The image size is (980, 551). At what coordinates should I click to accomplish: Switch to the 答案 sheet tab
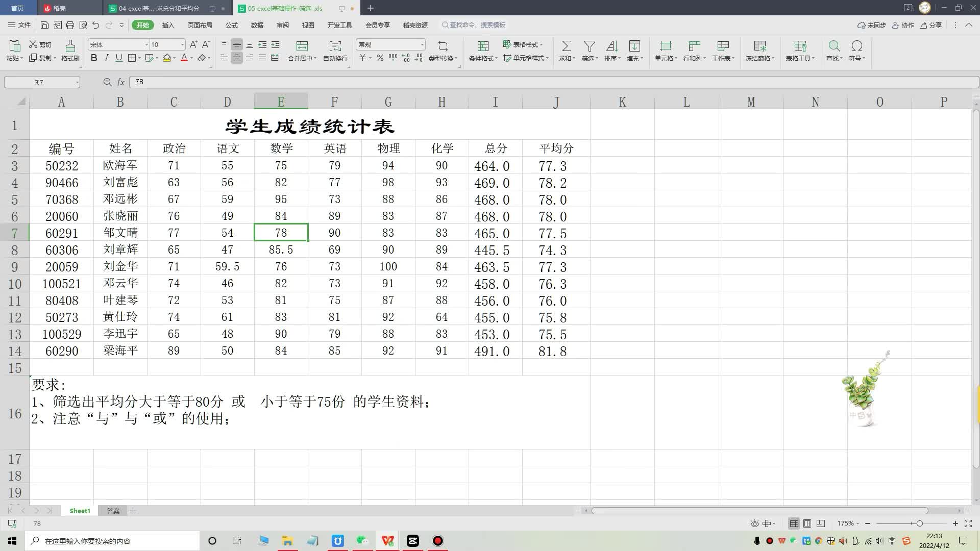pyautogui.click(x=113, y=511)
